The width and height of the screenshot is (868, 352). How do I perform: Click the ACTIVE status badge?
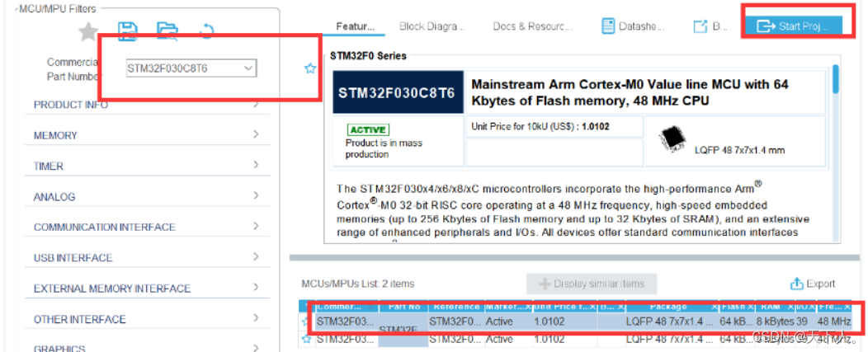(x=368, y=130)
